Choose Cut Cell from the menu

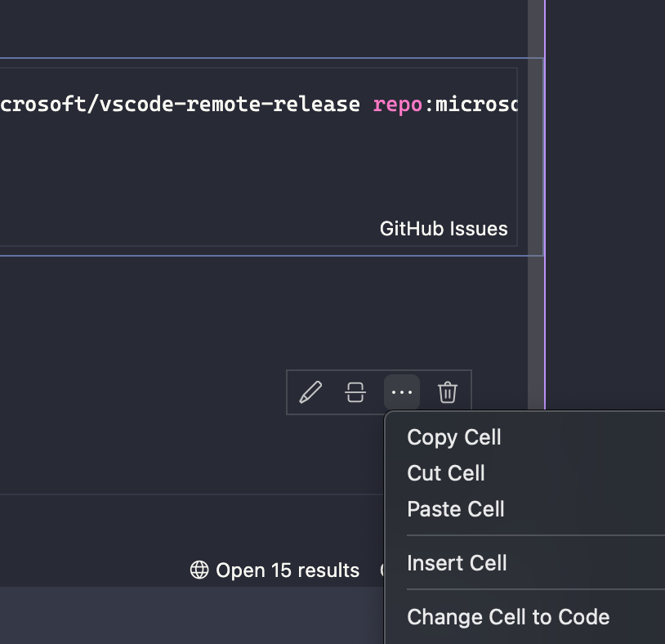pos(446,473)
